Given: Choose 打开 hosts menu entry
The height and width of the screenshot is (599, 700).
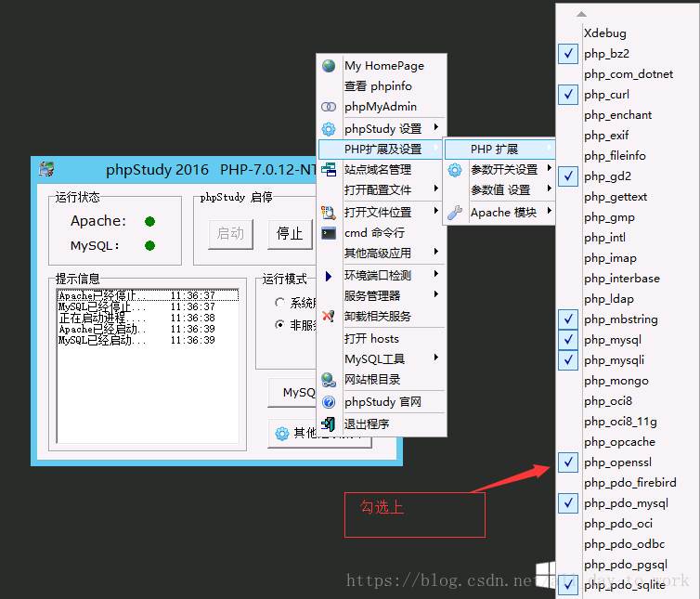Looking at the screenshot, I should coord(382,339).
